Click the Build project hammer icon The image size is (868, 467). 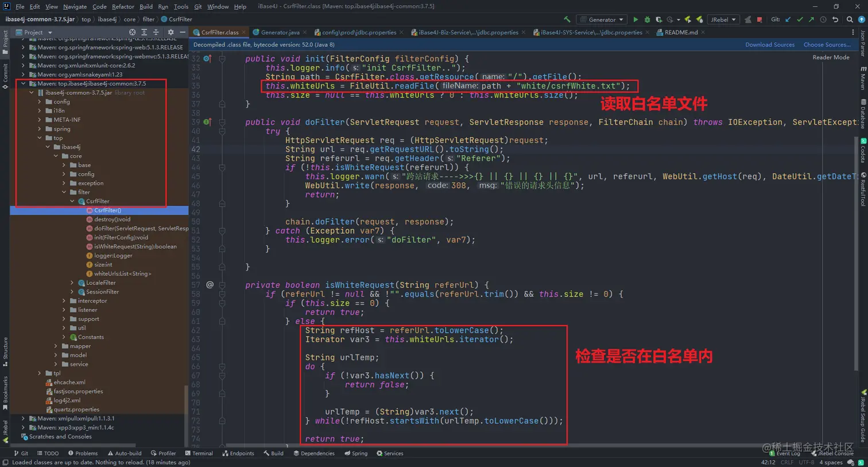click(x=567, y=20)
